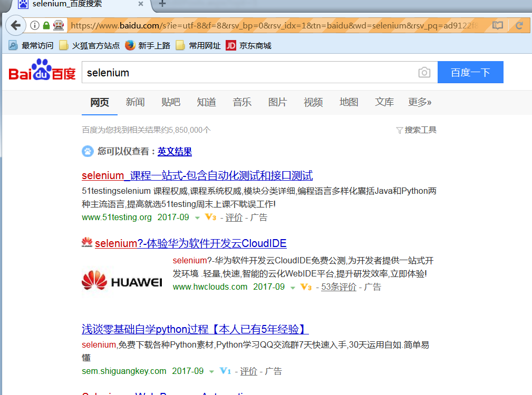Reload the page with refresh icon

click(x=519, y=25)
